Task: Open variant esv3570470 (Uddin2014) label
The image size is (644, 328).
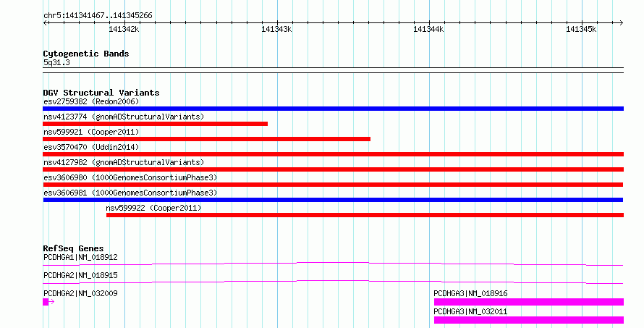Action: click(91, 147)
